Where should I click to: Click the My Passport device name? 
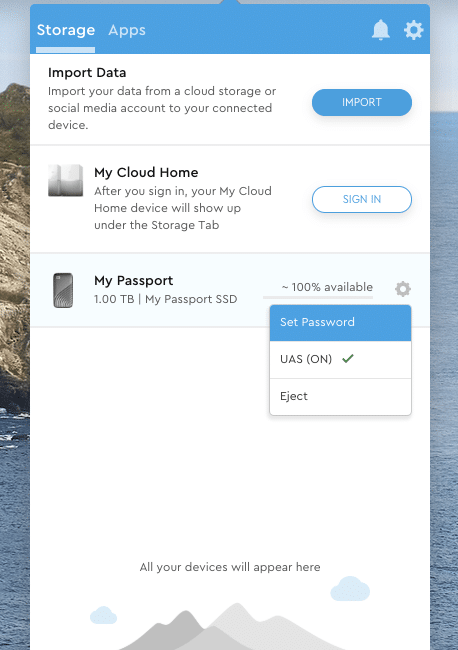tap(133, 281)
